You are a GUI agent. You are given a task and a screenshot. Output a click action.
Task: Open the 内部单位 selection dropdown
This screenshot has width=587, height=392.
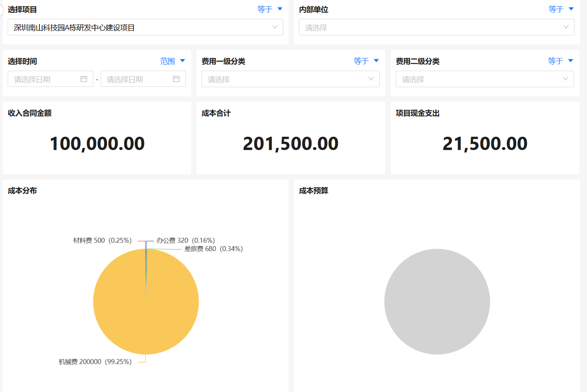coord(437,27)
